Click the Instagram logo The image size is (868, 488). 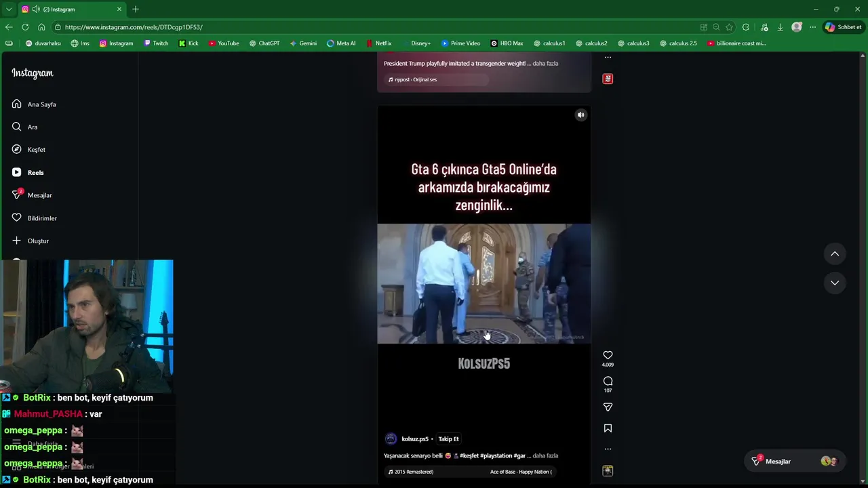(x=32, y=73)
